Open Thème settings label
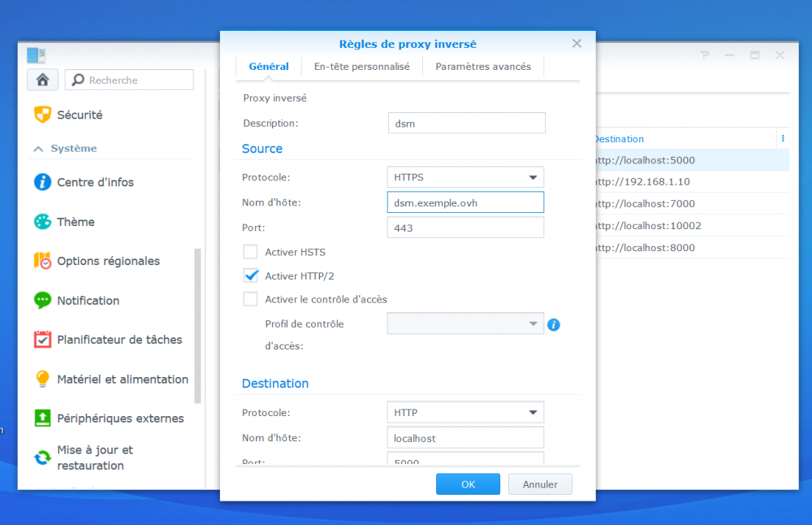Image resolution: width=812 pixels, height=525 pixels. pos(76,222)
